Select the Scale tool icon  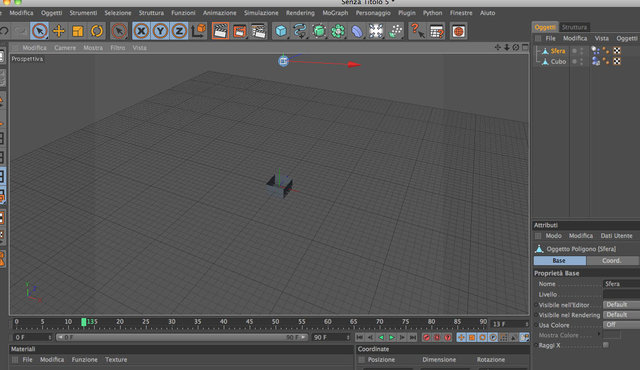78,31
